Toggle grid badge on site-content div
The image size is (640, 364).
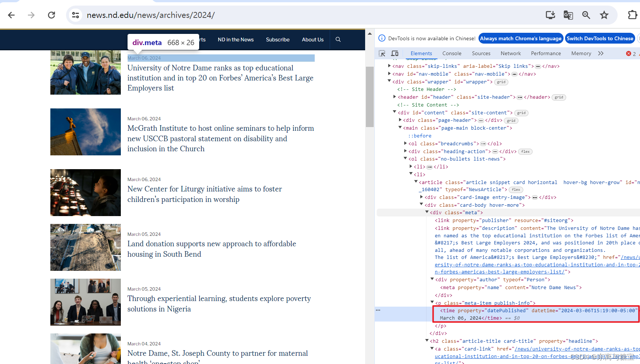(521, 113)
